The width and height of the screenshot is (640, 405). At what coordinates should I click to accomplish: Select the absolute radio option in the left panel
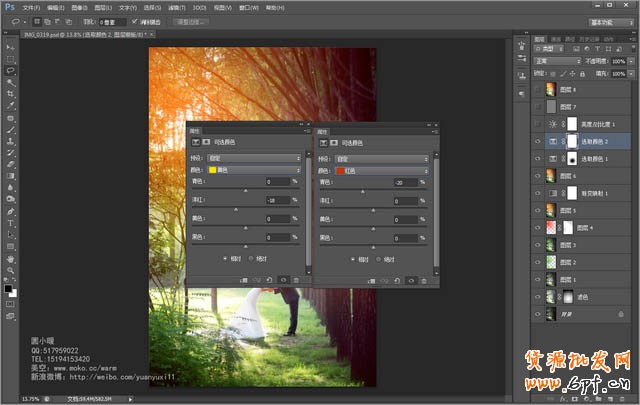pyautogui.click(x=251, y=258)
